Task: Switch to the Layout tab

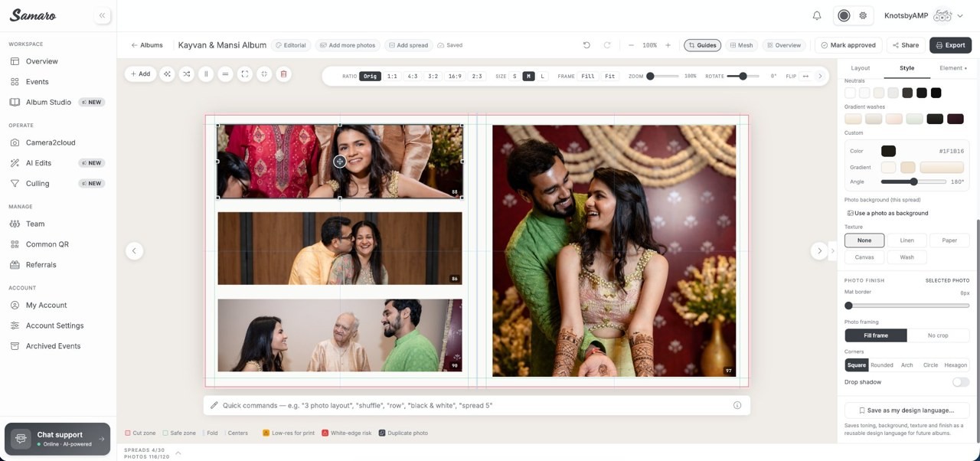Action: click(861, 68)
